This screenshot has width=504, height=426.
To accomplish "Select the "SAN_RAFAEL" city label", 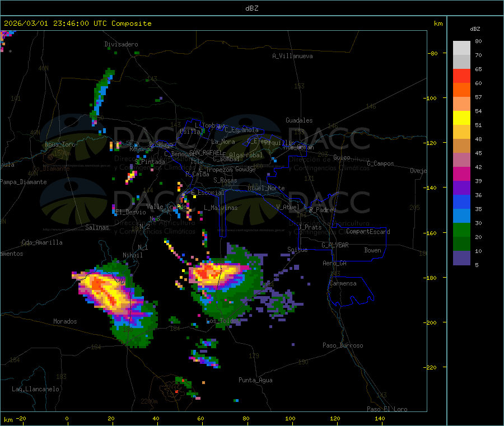I will click(206, 152).
